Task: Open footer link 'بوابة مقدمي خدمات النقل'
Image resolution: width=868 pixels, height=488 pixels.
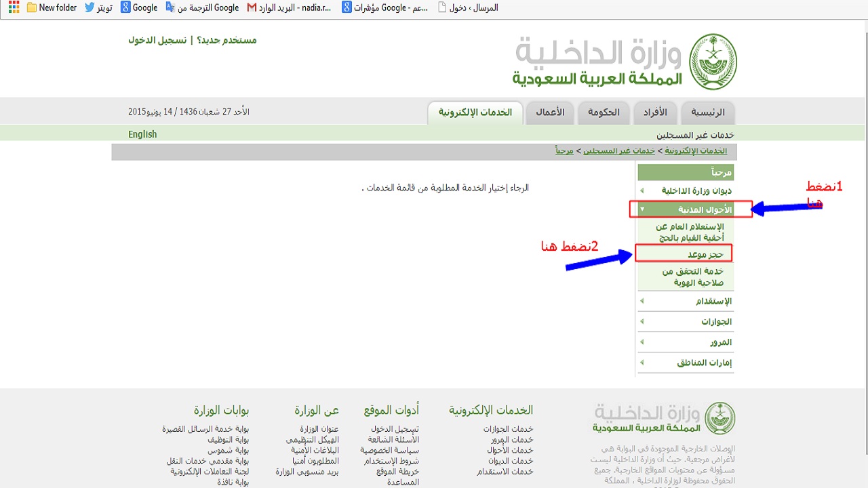Action: pyautogui.click(x=208, y=461)
